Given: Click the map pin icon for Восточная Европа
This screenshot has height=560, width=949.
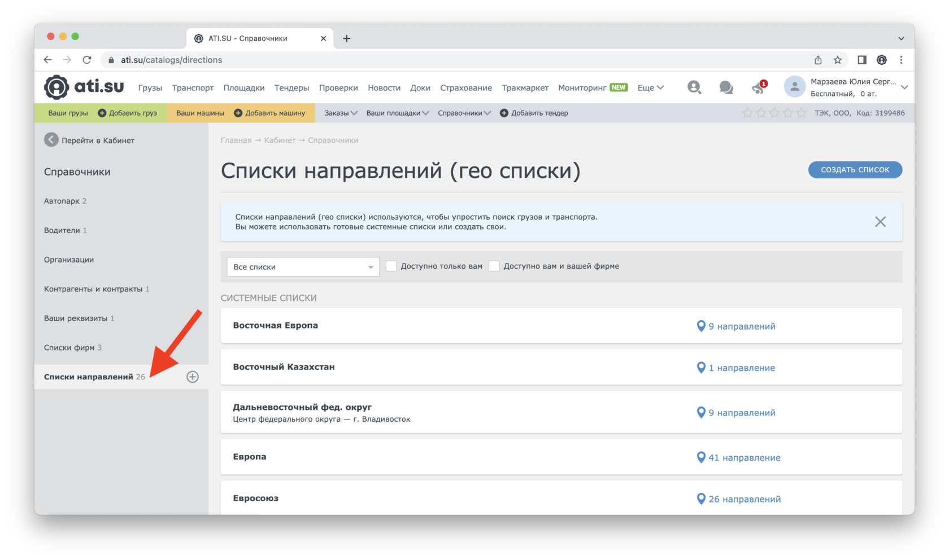Looking at the screenshot, I should pyautogui.click(x=701, y=326).
